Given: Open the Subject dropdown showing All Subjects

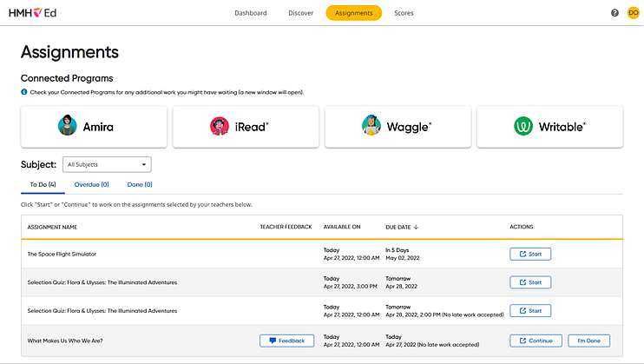Looking at the screenshot, I should point(107,164).
